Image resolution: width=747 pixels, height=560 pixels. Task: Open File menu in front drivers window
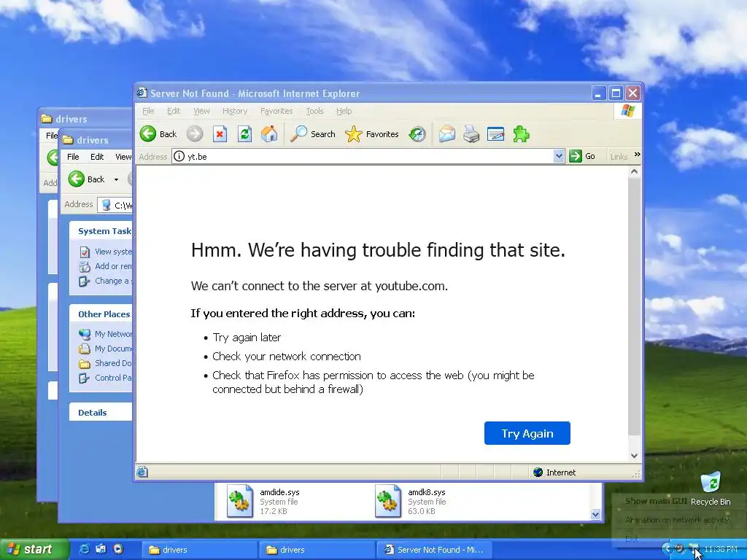pyautogui.click(x=73, y=157)
